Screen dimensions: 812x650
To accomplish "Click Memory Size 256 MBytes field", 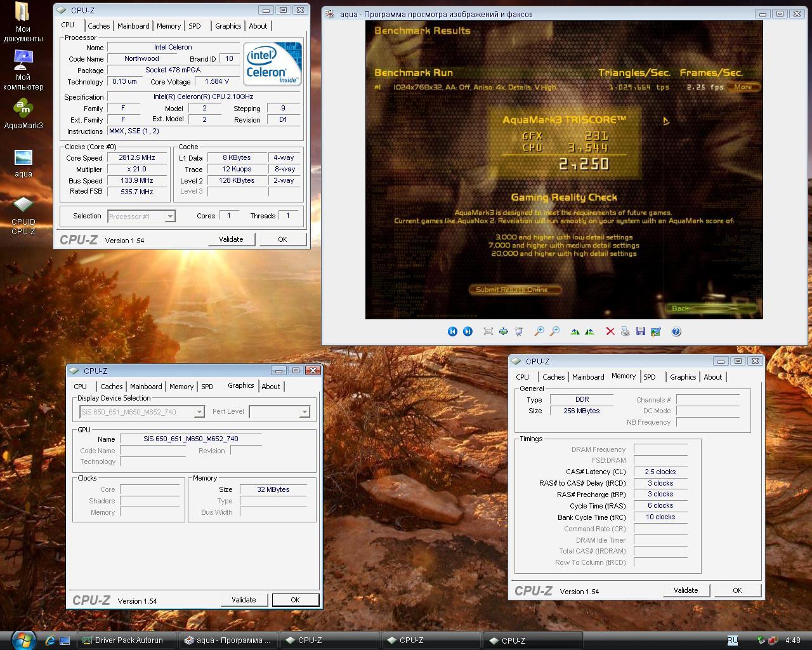I will pos(582,411).
